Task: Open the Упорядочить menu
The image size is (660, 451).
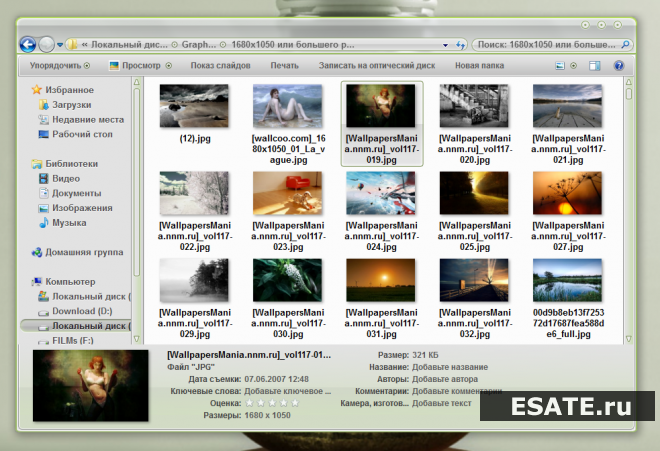Action: 60,66
